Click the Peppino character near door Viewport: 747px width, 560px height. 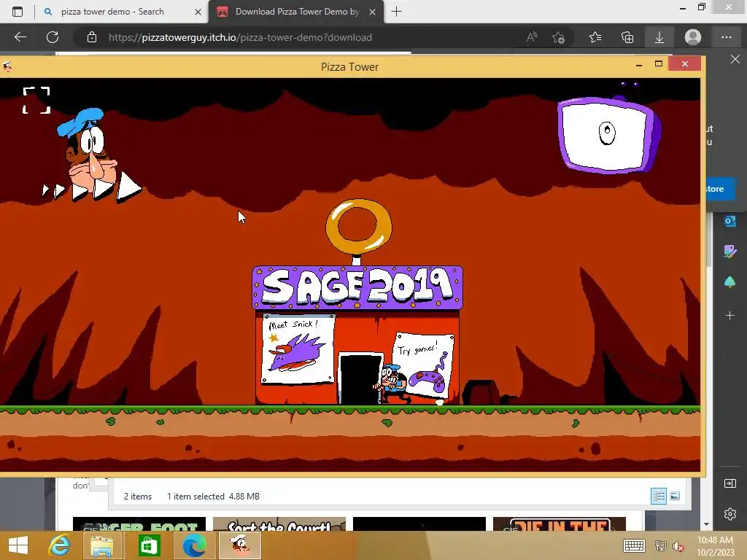[392, 384]
